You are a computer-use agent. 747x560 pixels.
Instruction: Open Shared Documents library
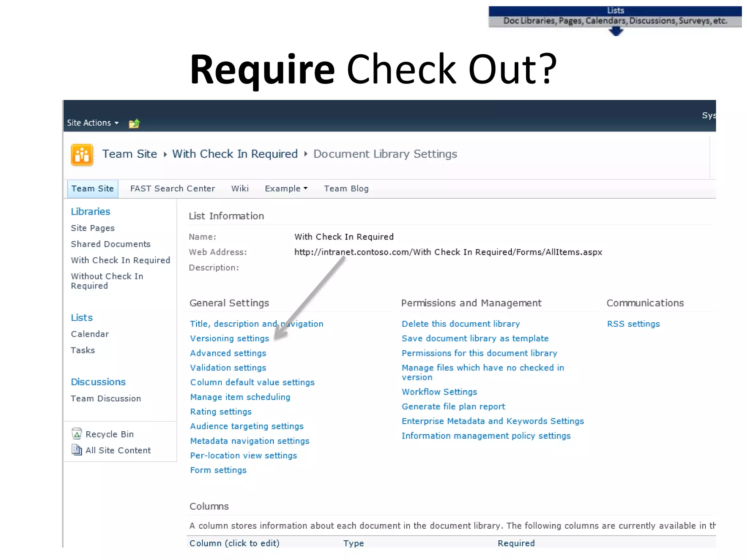[x=111, y=244]
